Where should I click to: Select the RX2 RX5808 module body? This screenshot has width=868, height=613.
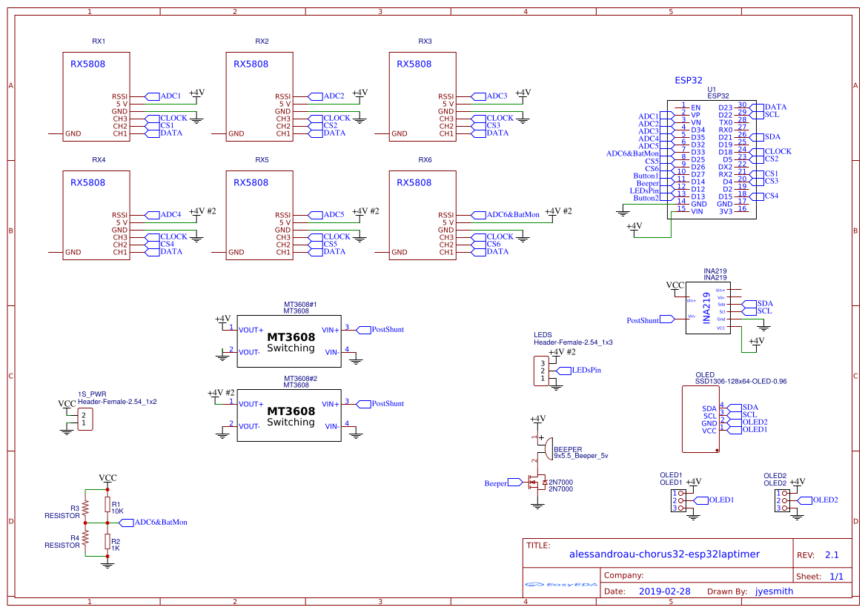pyautogui.click(x=259, y=97)
